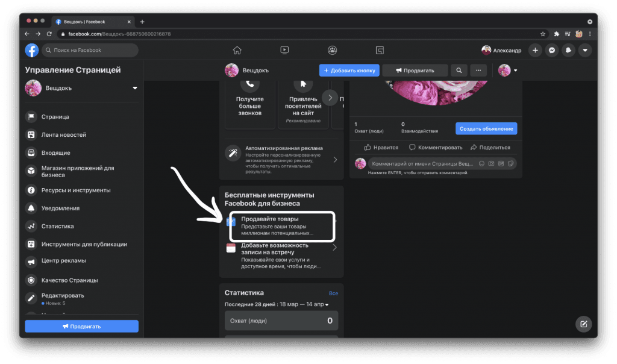Image resolution: width=617 pixels, height=364 pixels.
Task: Click the browser address bar URL
Action: [x=119, y=34]
